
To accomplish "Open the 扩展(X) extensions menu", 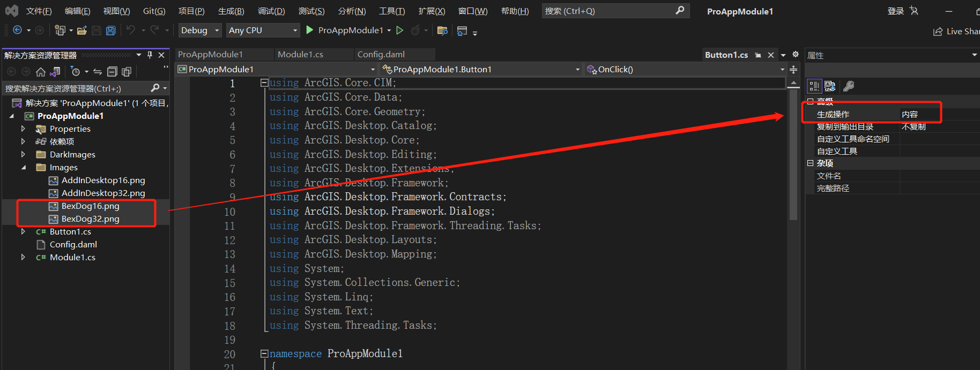I will [432, 11].
